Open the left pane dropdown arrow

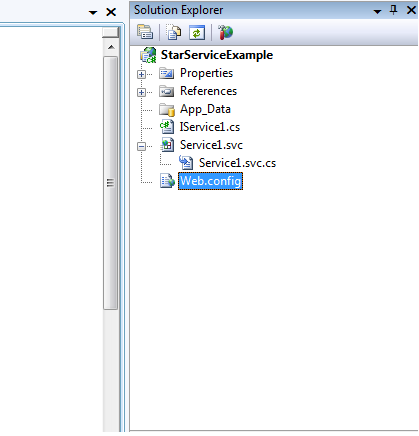93,13
